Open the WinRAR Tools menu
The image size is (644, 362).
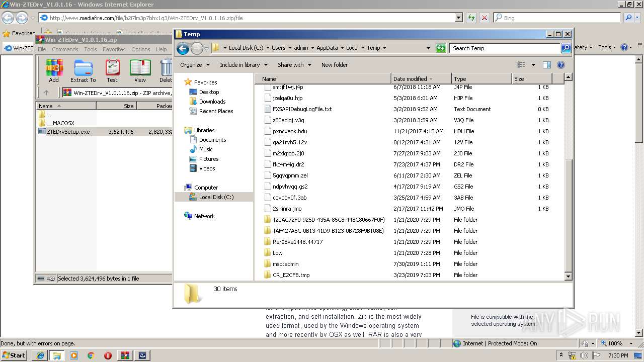tap(91, 49)
